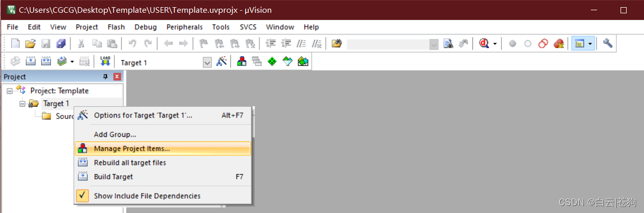Viewport: 644px width, 213px height.
Task: Save the current file
Action: point(46,44)
